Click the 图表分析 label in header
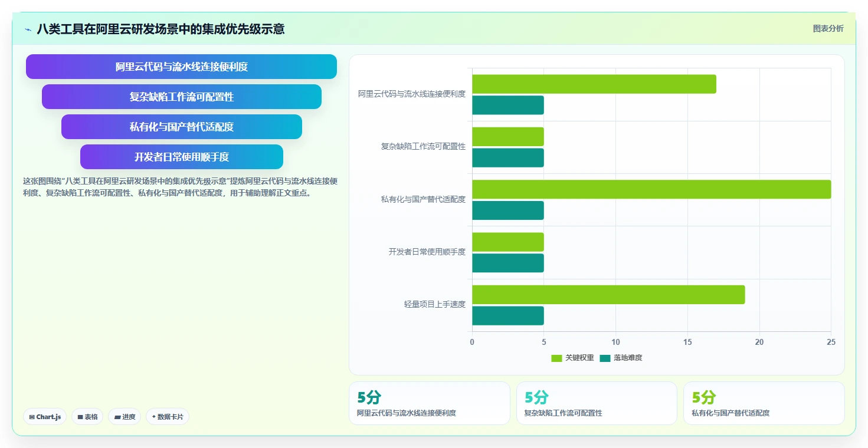 pyautogui.click(x=828, y=28)
